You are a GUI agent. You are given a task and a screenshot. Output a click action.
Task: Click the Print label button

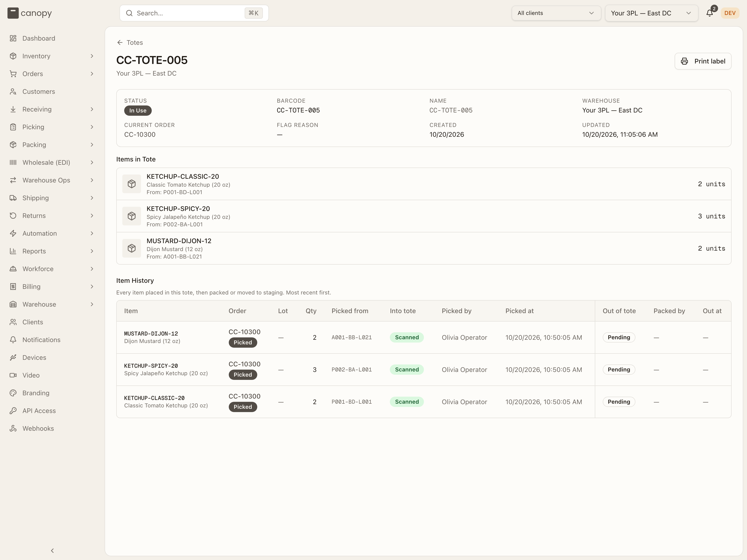click(703, 61)
